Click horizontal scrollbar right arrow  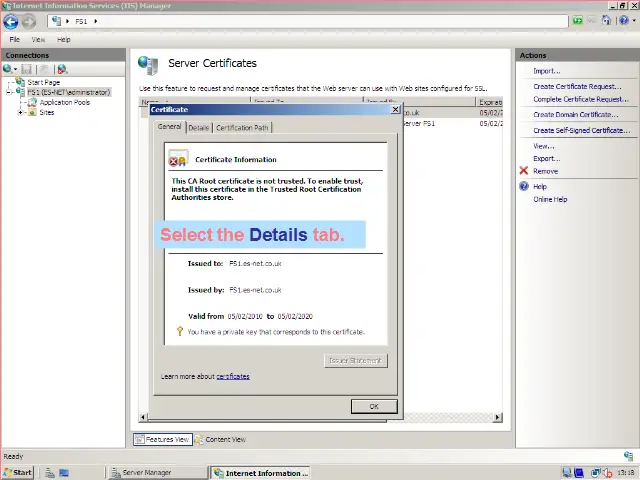click(x=497, y=417)
